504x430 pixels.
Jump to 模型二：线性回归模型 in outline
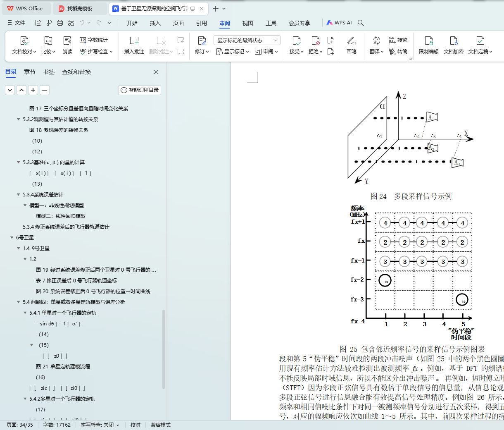pyautogui.click(x=61, y=216)
